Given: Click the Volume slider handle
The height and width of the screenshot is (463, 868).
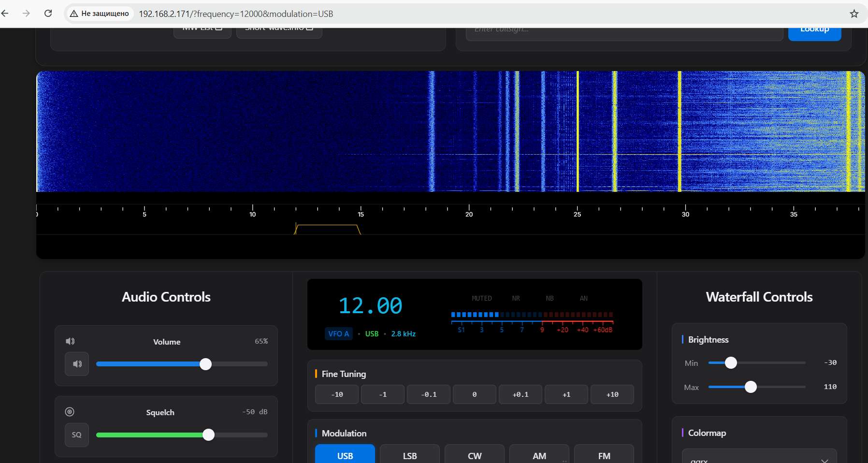Looking at the screenshot, I should coord(206,364).
